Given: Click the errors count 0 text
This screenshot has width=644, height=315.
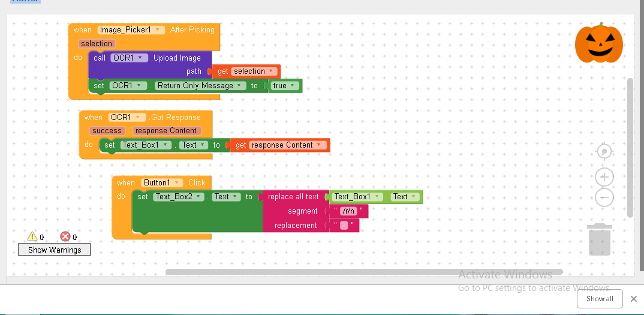Looking at the screenshot, I should pyautogui.click(x=75, y=237).
